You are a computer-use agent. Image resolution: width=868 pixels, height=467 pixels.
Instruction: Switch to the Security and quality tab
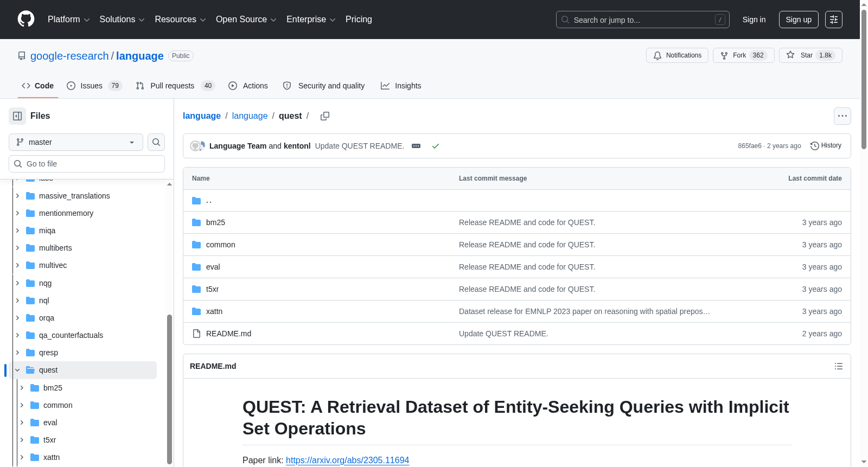tap(324, 86)
